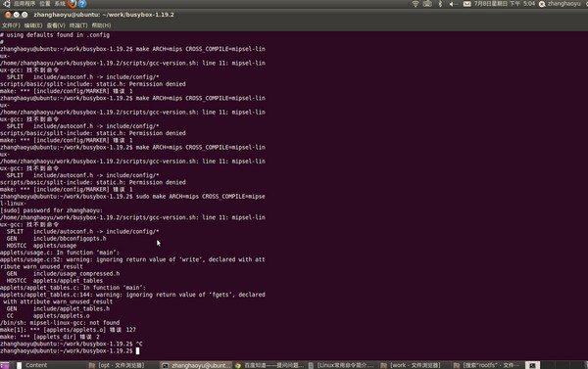Launch Firefox from the top panel

[x=72, y=4]
